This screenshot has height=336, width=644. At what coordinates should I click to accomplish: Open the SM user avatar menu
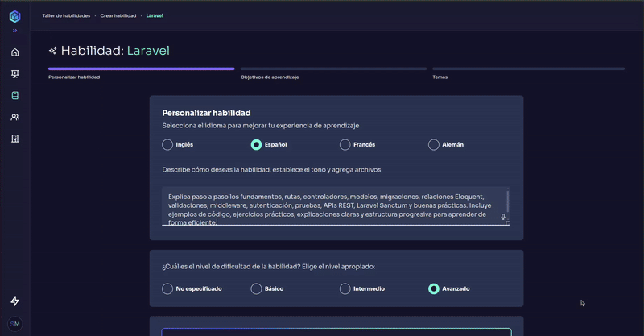pyautogui.click(x=14, y=324)
